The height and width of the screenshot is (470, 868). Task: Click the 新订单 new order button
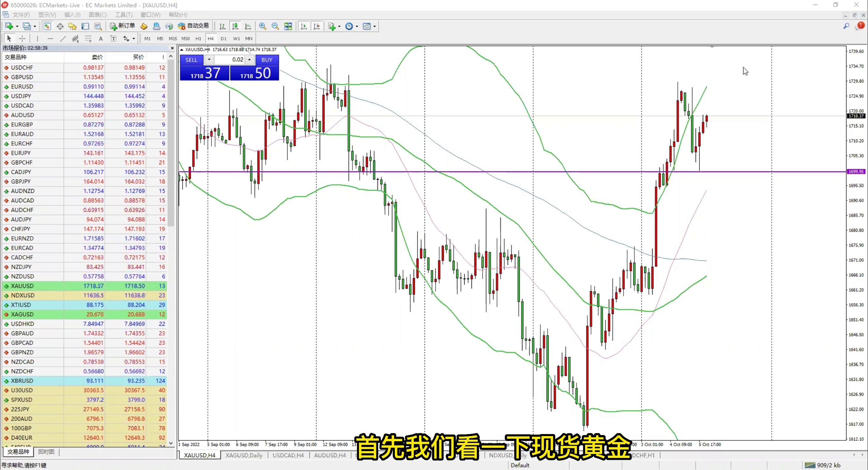[123, 26]
